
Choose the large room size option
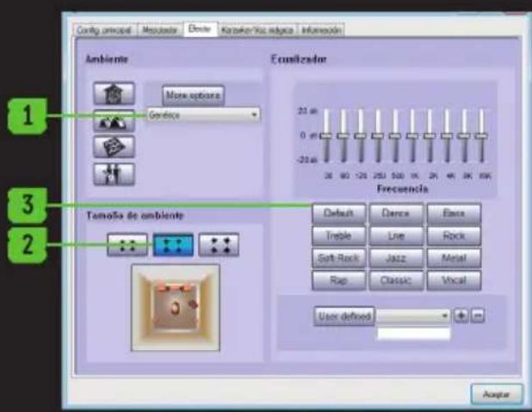219,245
